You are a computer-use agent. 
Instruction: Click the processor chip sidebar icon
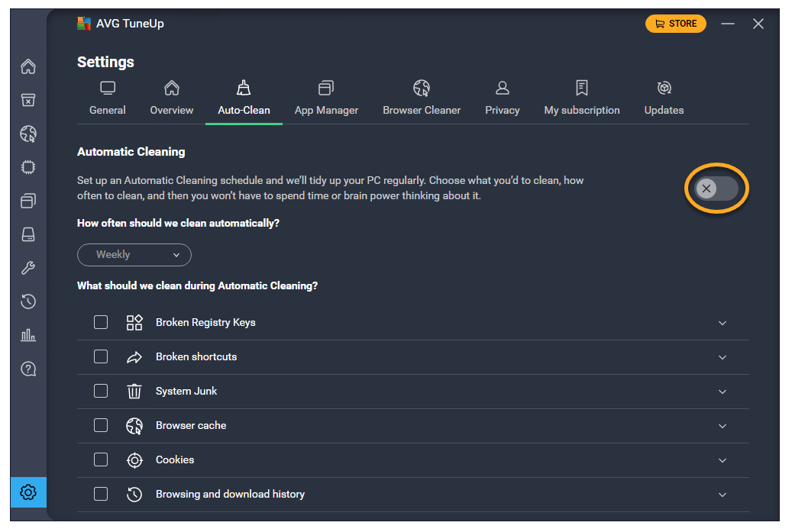28,167
